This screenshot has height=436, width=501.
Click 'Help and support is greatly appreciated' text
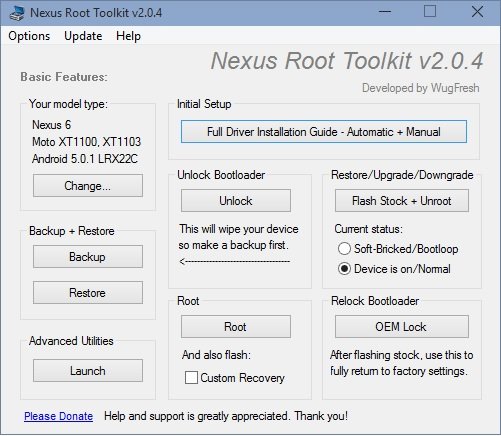click(x=196, y=416)
